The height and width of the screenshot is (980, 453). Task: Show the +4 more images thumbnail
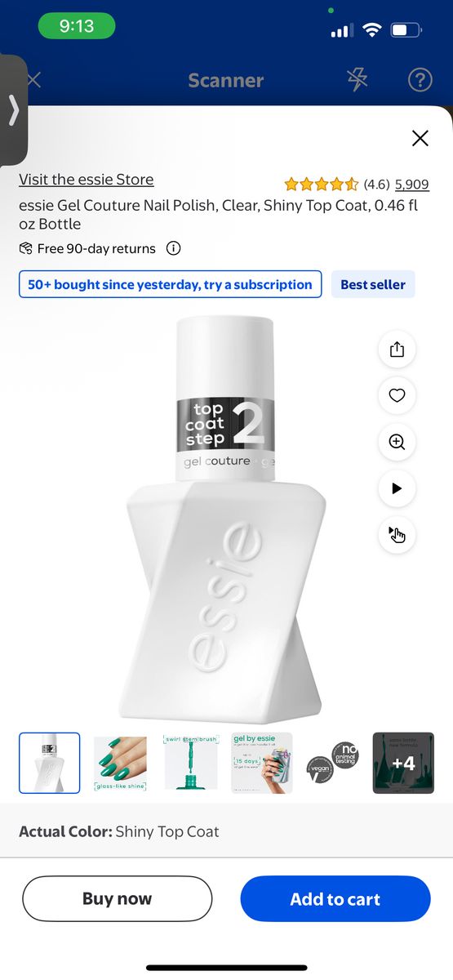403,764
